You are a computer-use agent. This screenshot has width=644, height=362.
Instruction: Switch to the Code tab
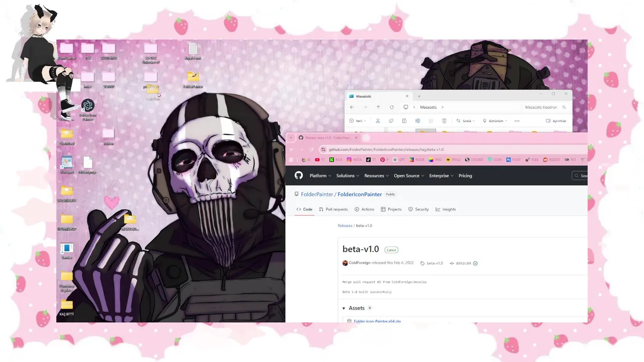pos(304,209)
